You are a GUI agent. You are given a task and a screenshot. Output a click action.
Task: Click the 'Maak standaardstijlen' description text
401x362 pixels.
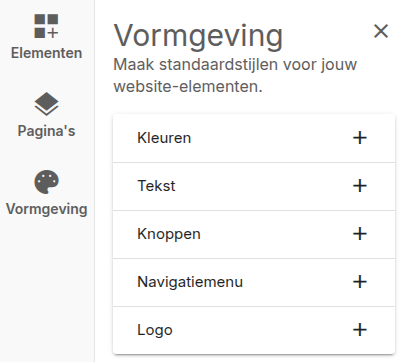click(235, 76)
